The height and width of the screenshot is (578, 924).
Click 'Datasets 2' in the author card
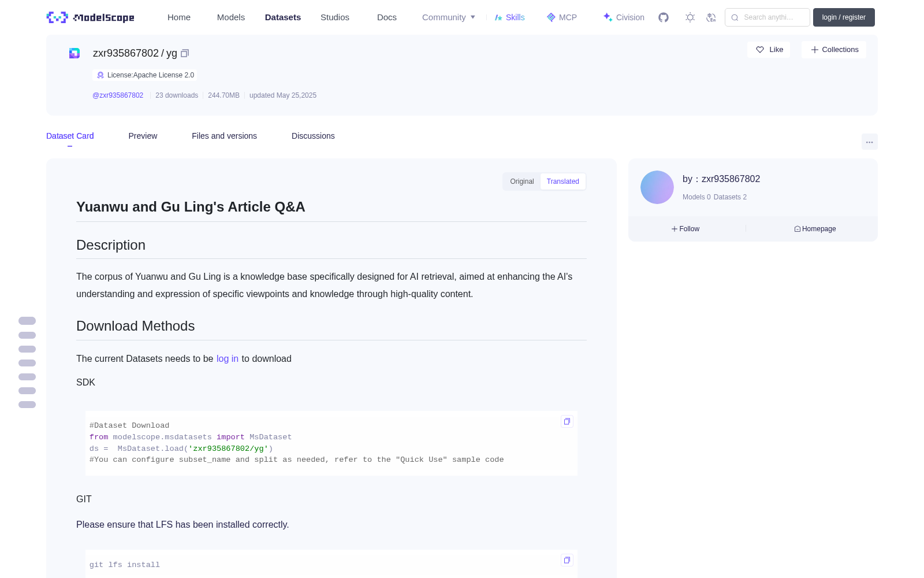730,197
